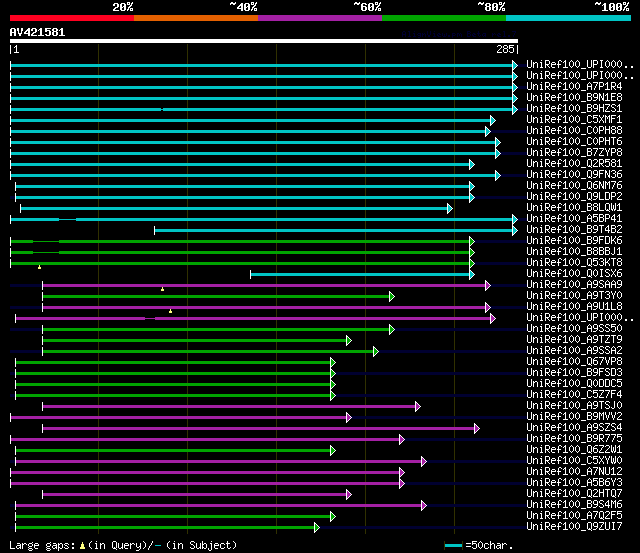640x553 pixels.
Task: Click the UniRef100_B9FSD3 label
Action: point(574,373)
